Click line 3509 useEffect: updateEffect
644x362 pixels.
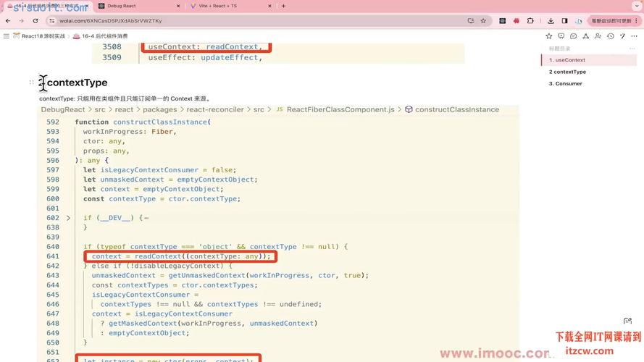[205, 57]
